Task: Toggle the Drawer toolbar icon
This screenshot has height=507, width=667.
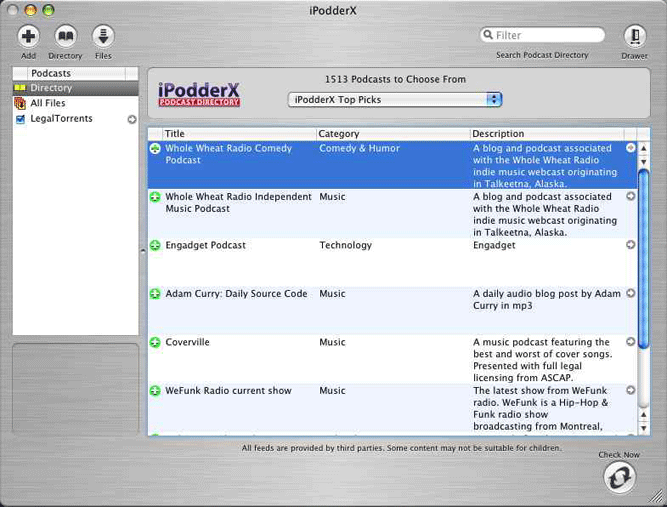Action: click(635, 36)
